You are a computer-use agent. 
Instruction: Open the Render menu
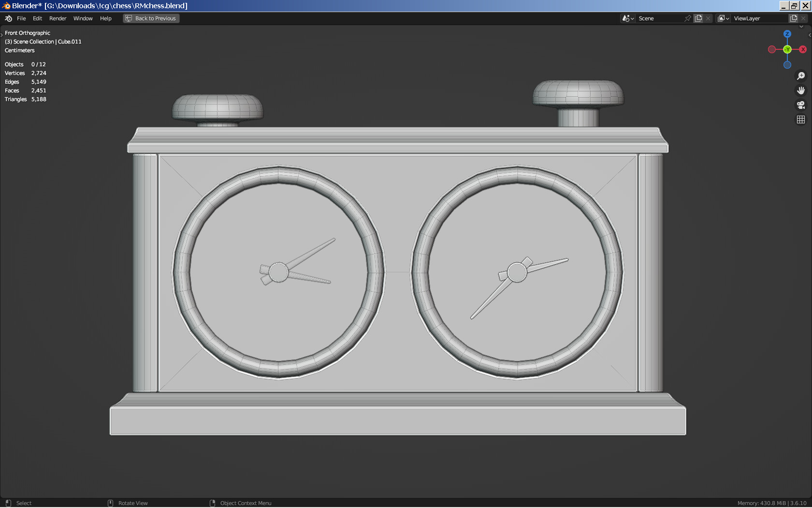58,18
